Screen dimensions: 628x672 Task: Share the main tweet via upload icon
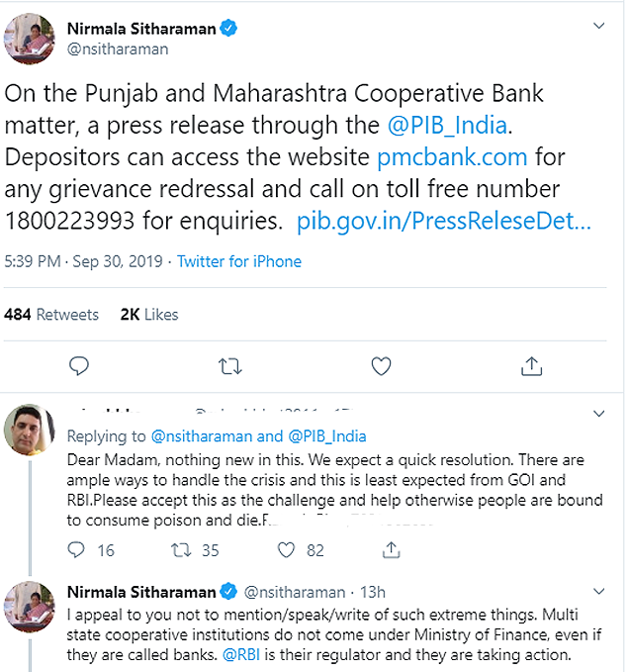531,366
